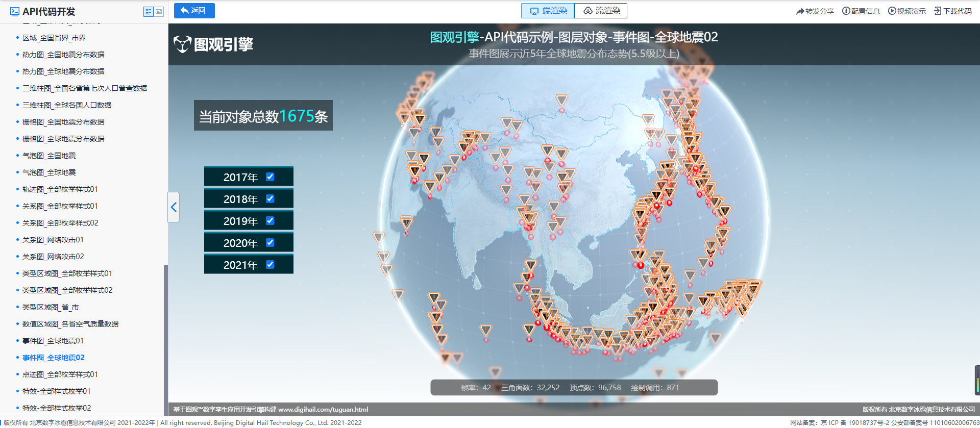The height and width of the screenshot is (428, 980).
Task: Uncheck the 2019年 checkbox
Action: (270, 221)
